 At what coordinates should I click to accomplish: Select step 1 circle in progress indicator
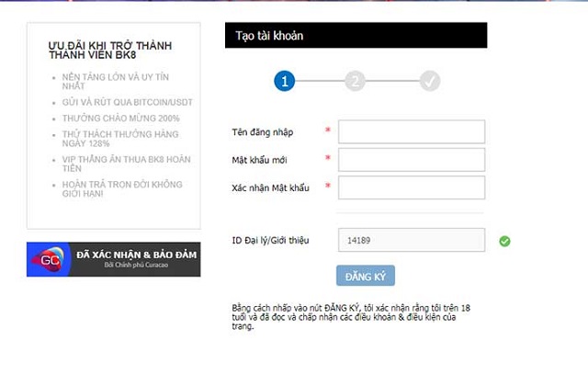[x=284, y=81]
